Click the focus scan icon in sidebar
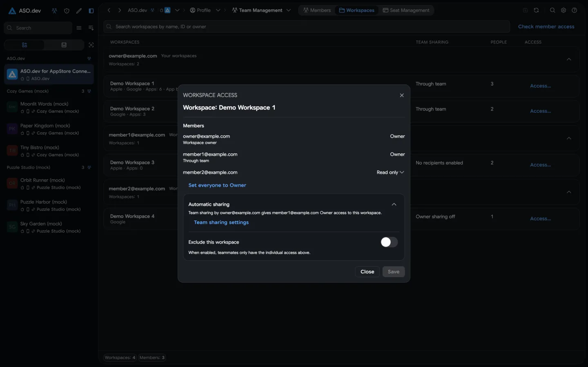Viewport: 588px width, 367px height. (91, 45)
